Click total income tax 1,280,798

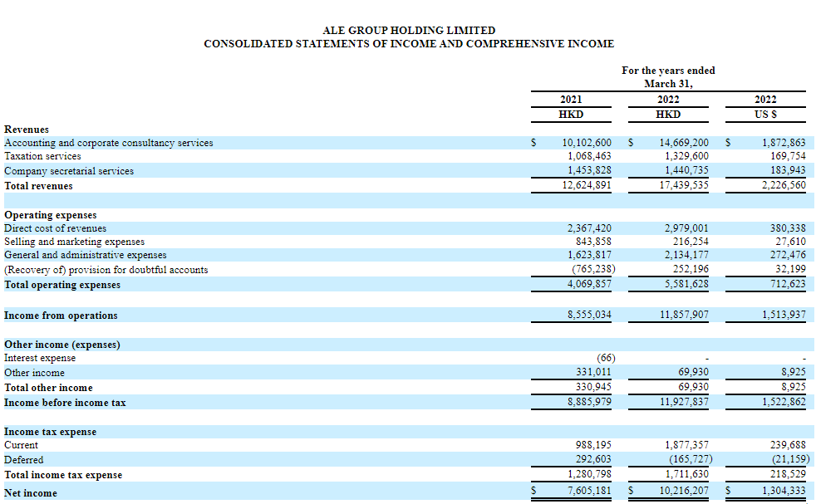click(589, 474)
